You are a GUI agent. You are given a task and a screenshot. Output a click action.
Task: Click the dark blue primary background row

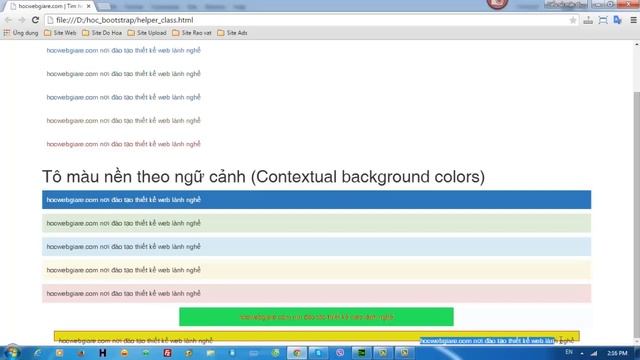(316, 200)
